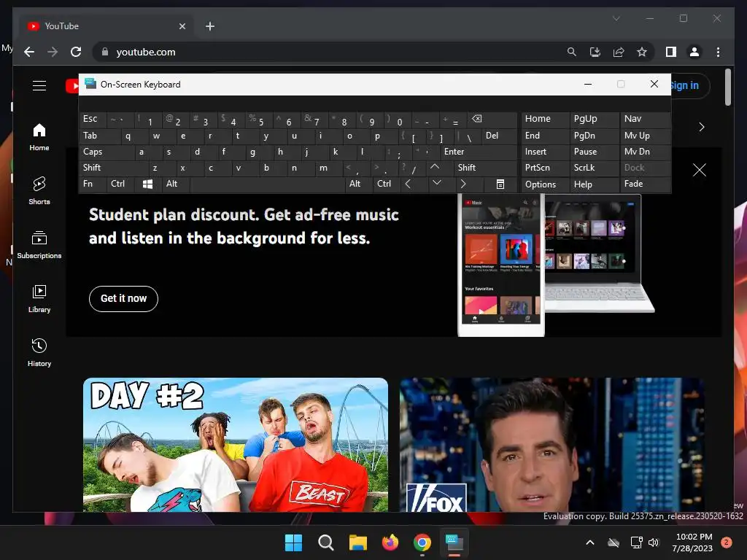Toggle Nav mode on On-Screen Keyboard
This screenshot has height=560, width=747.
[645, 120]
